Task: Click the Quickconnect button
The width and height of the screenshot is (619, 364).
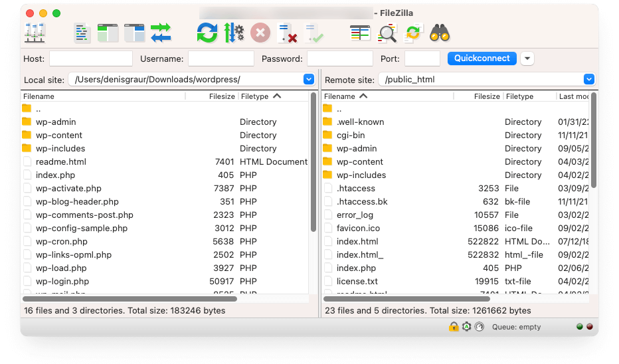Action: 482,58
